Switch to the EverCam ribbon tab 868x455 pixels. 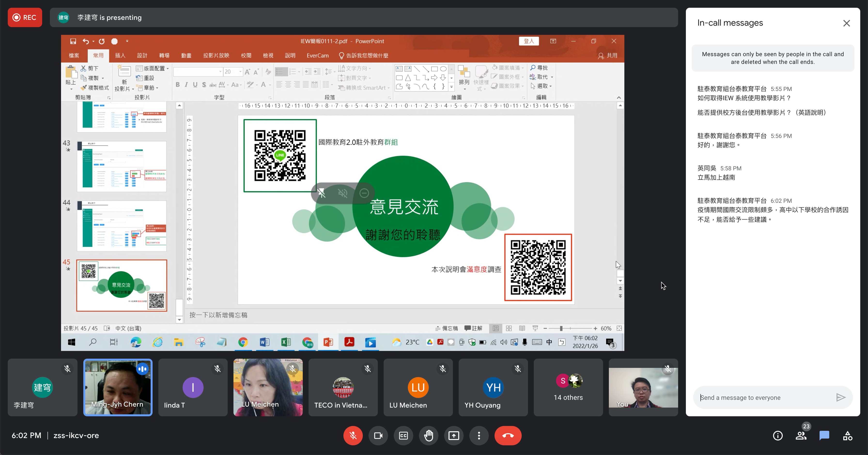tap(318, 56)
